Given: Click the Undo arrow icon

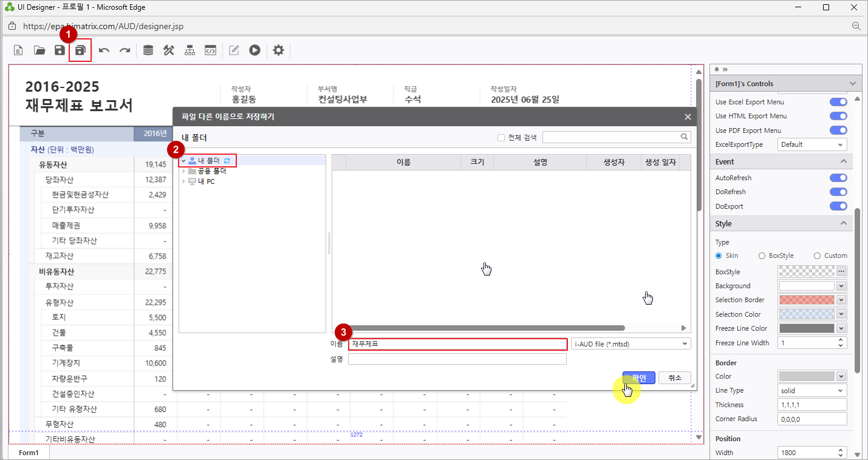Looking at the screenshot, I should (104, 50).
